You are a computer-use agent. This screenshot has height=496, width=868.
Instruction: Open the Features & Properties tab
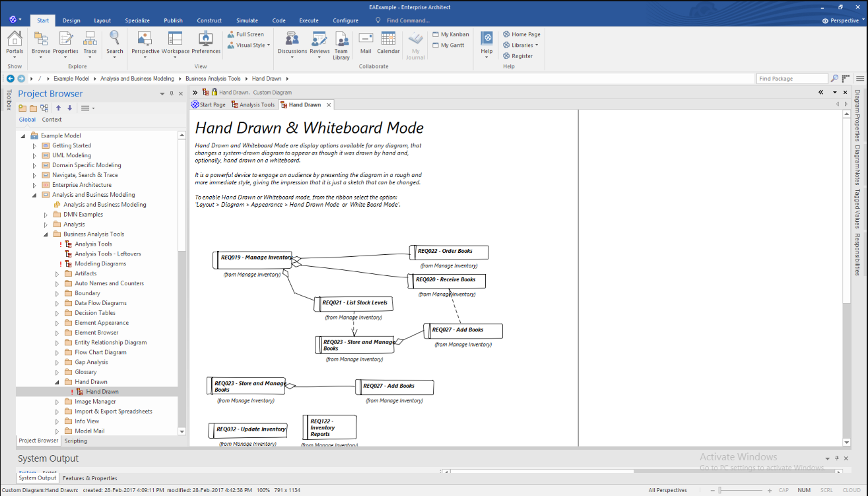coord(90,478)
